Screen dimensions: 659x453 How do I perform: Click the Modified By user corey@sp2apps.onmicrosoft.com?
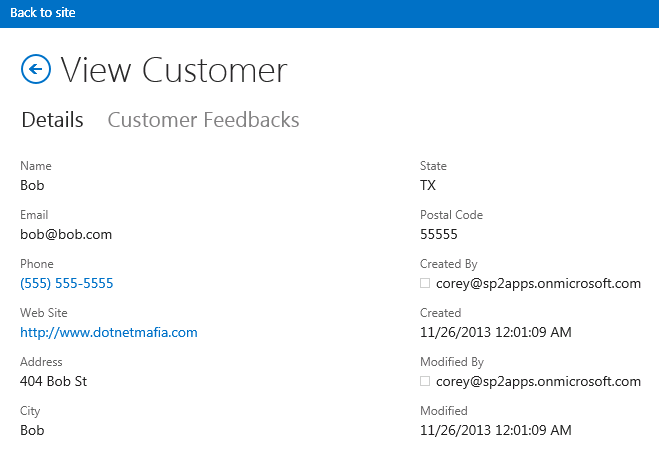(x=538, y=382)
